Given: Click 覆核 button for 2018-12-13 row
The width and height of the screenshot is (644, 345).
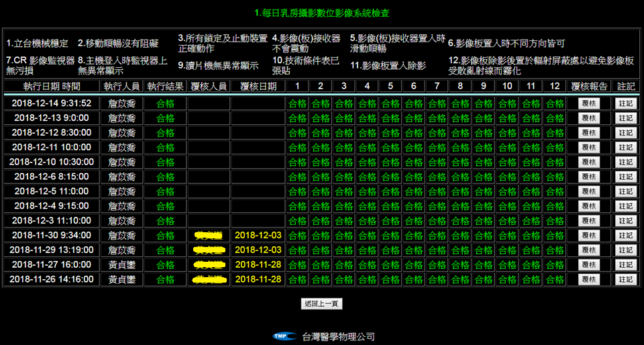Looking at the screenshot, I should pyautogui.click(x=588, y=117).
